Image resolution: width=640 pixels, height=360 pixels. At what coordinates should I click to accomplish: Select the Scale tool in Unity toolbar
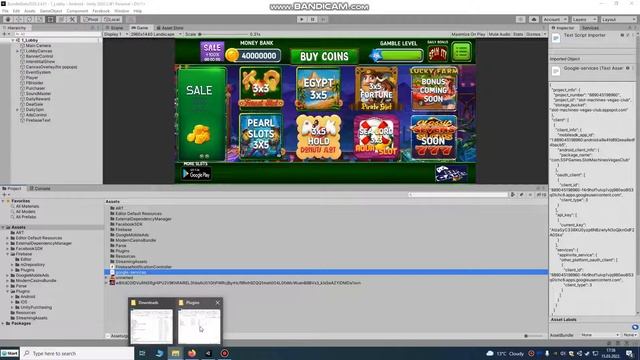40,19
